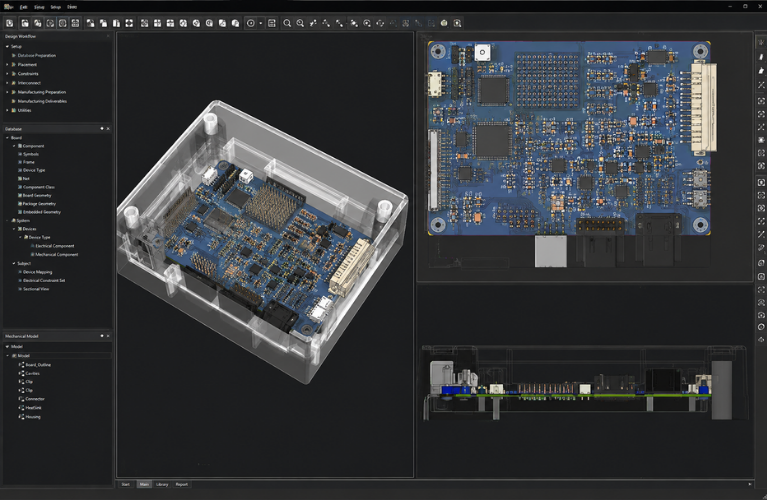Image resolution: width=767 pixels, height=500 pixels.
Task: Select Embedded Geometry in the Database tree
Action: (42, 212)
